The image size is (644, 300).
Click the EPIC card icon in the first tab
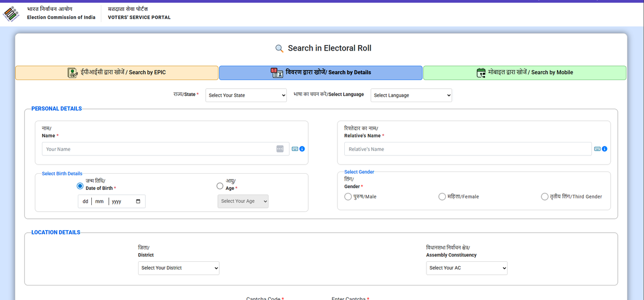[x=73, y=73]
